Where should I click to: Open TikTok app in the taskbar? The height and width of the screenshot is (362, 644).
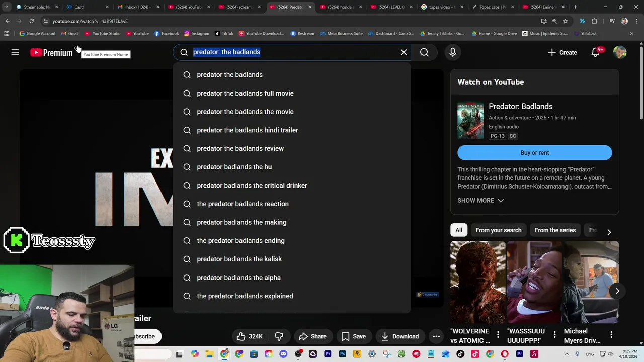click(x=460, y=354)
